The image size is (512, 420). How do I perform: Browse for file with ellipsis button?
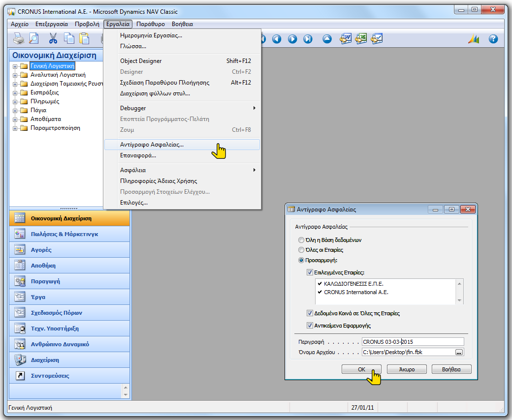(459, 353)
